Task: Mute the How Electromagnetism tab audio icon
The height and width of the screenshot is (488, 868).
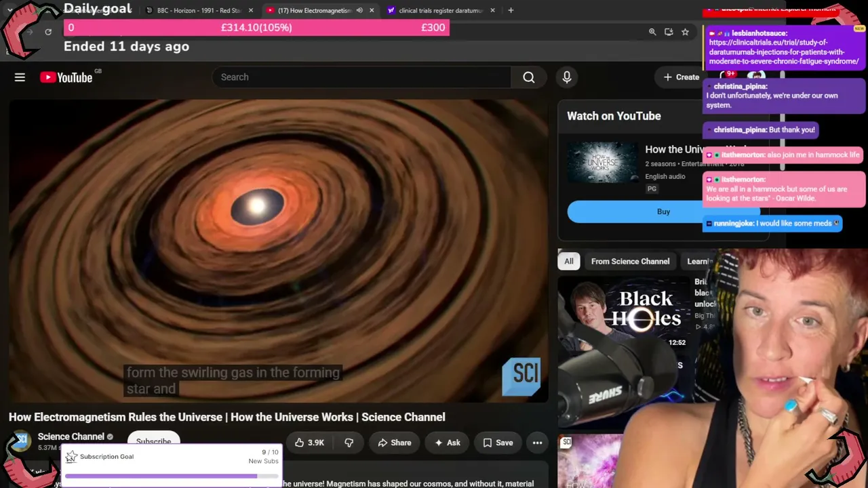Action: point(359,10)
